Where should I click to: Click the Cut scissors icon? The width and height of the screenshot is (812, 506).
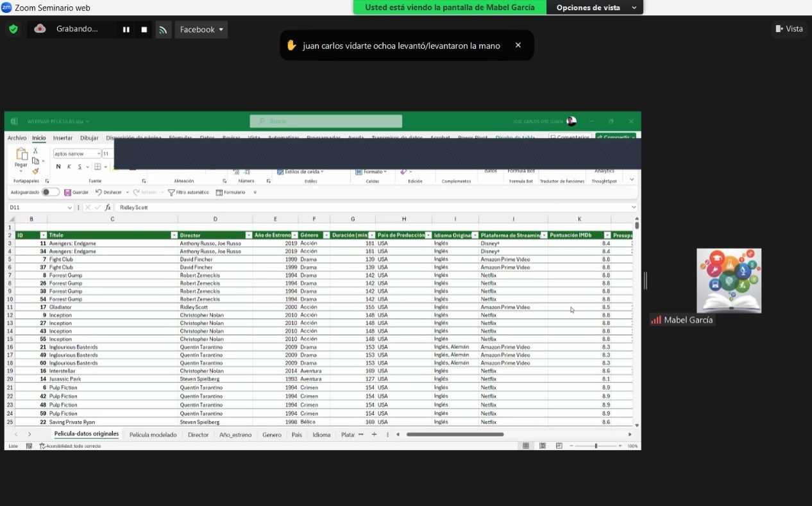pyautogui.click(x=35, y=151)
